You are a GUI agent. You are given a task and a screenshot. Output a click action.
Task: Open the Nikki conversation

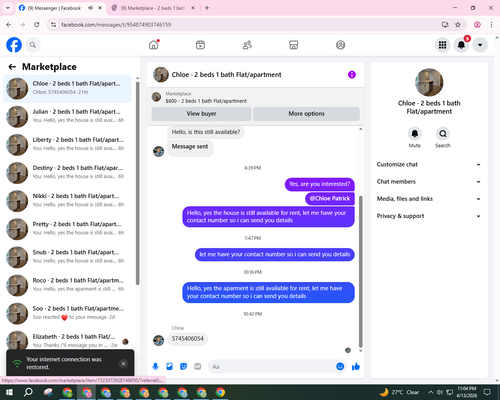coord(68,201)
